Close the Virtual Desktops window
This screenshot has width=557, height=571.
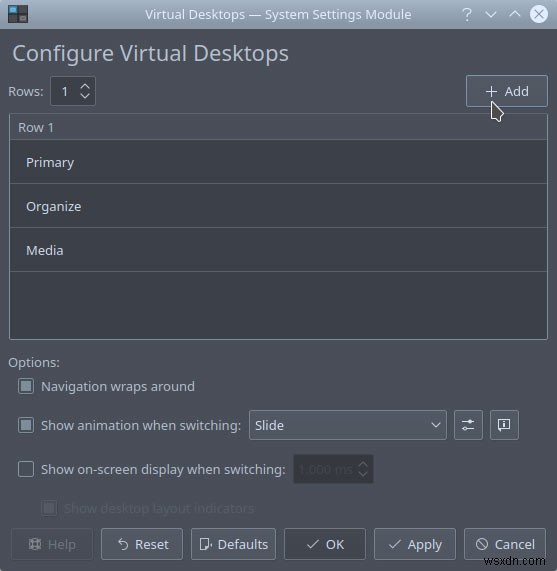(x=539, y=15)
